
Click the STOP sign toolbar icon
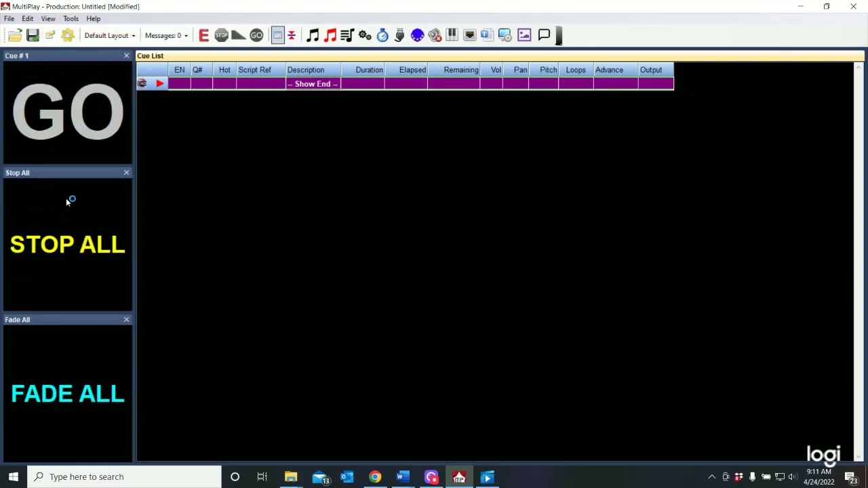221,35
